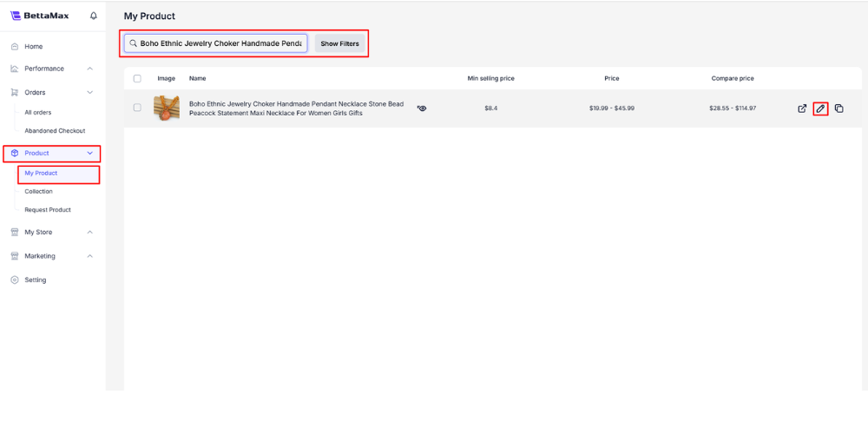Click the BettaMax logo
868x434 pixels.
[x=40, y=16]
